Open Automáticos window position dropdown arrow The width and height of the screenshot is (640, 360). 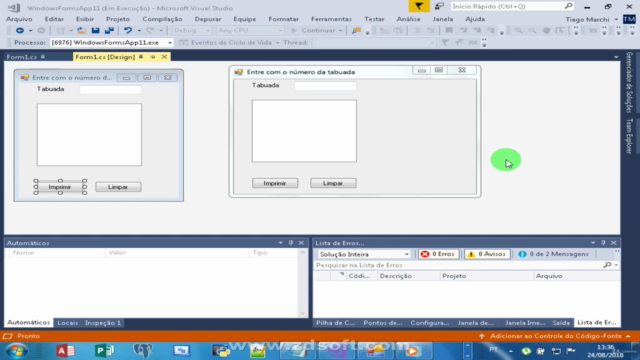tap(280, 243)
